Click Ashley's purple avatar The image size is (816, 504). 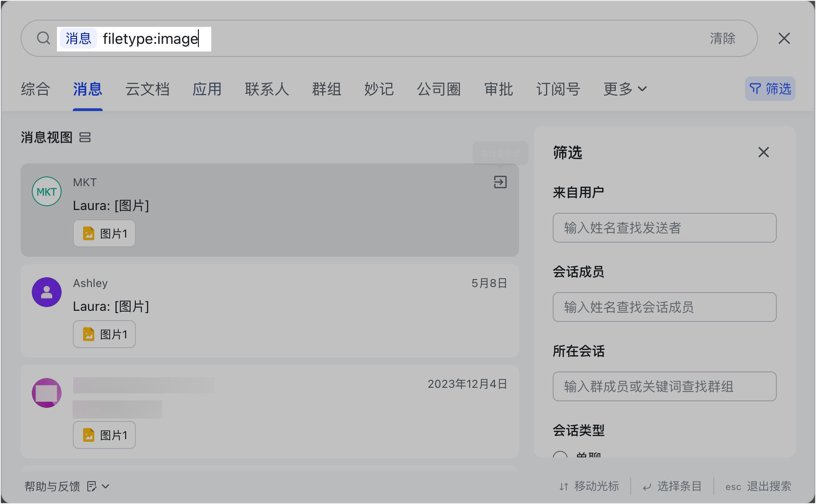pyautogui.click(x=47, y=292)
